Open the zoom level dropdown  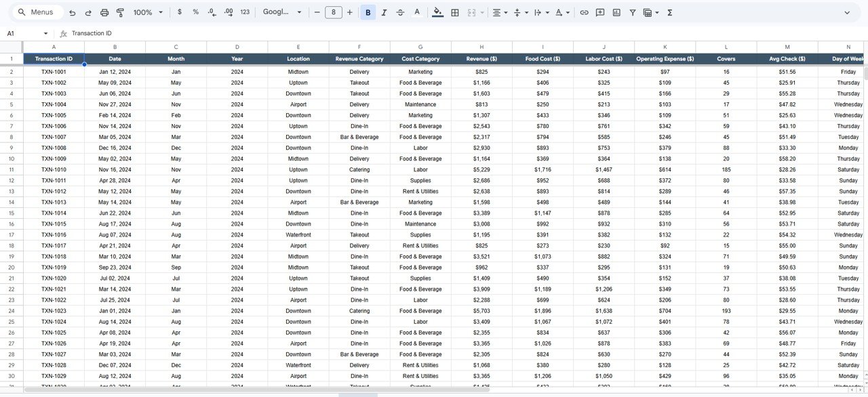(x=148, y=12)
